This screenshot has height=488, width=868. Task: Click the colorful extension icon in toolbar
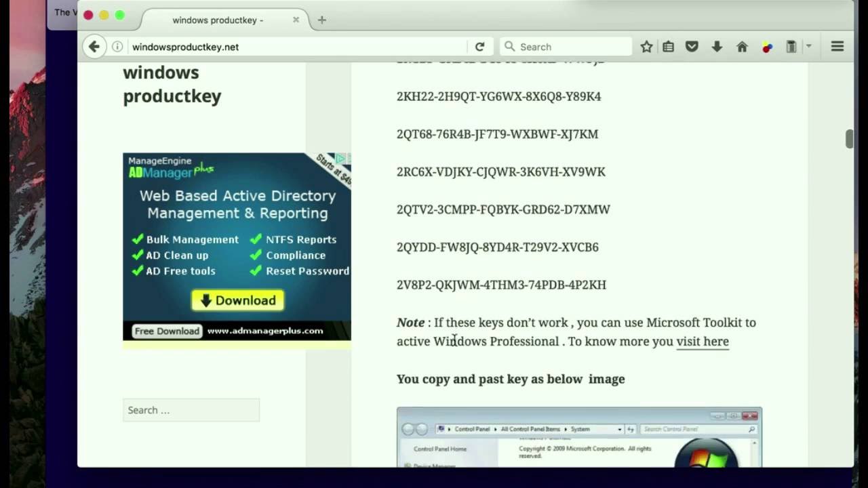point(767,47)
